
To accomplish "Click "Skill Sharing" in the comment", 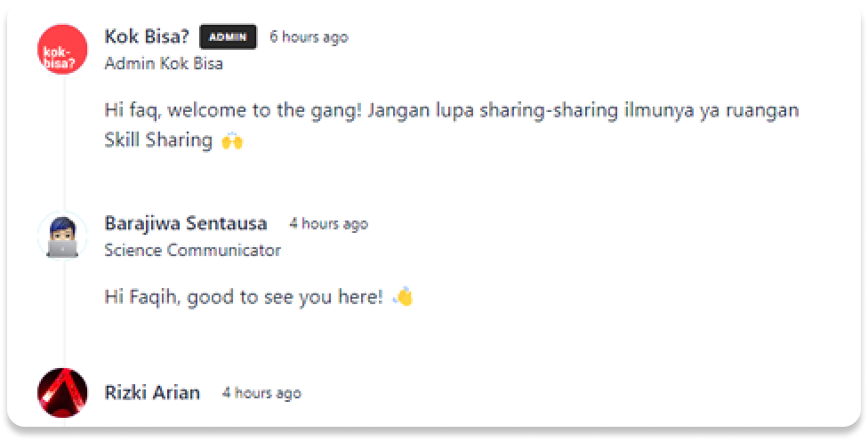I will click(x=158, y=140).
